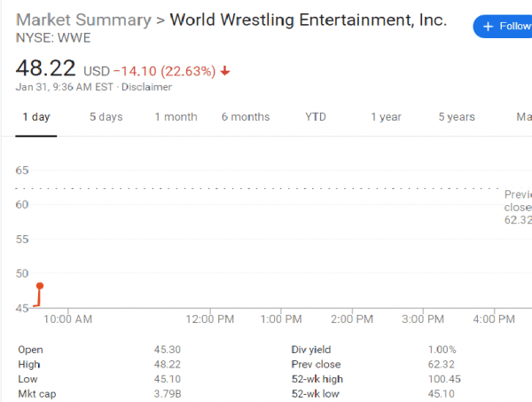Click the red down arrow beside the percentage change
Screen dimensions: 532x402
pos(226,70)
